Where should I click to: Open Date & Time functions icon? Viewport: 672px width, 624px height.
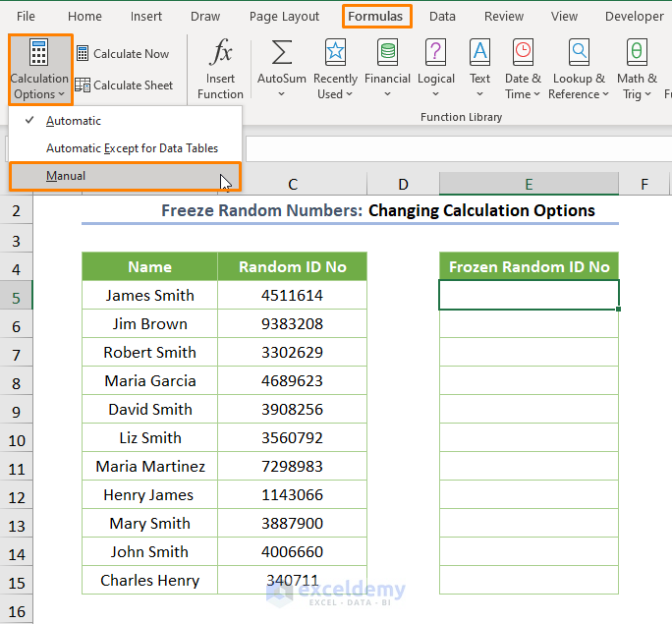(x=523, y=53)
